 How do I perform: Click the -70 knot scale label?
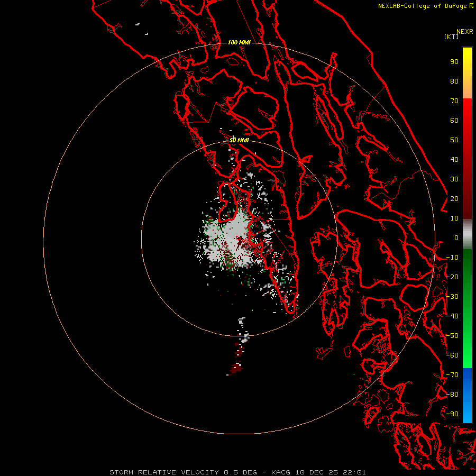point(452,374)
